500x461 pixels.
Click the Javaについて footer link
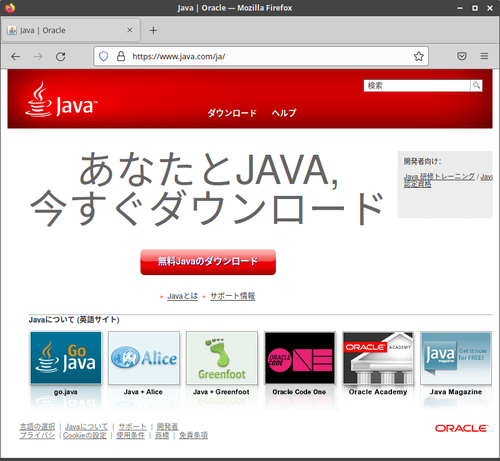(86, 427)
